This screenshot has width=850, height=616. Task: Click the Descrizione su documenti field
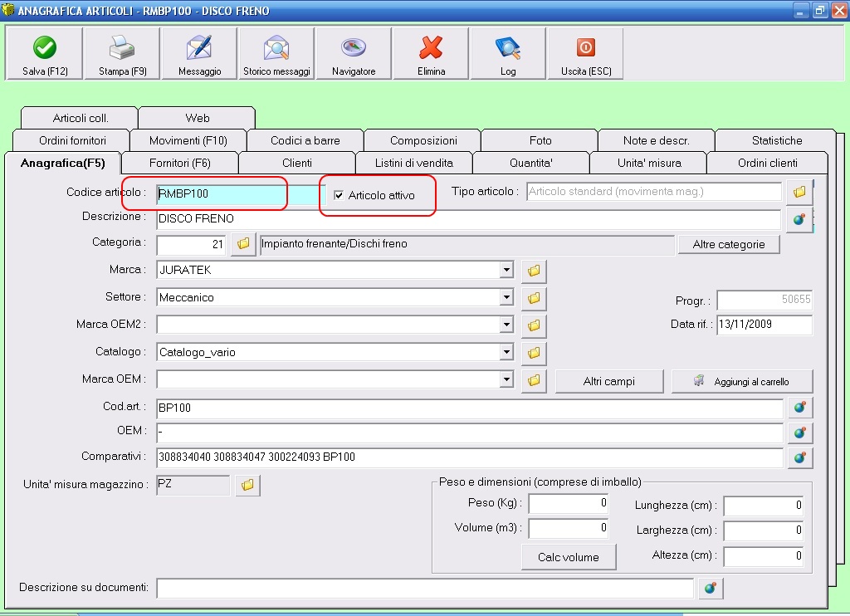[425, 588]
